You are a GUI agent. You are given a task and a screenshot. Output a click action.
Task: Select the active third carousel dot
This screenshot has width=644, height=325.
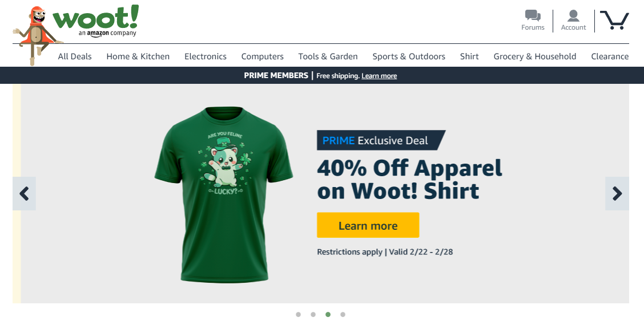click(x=328, y=315)
